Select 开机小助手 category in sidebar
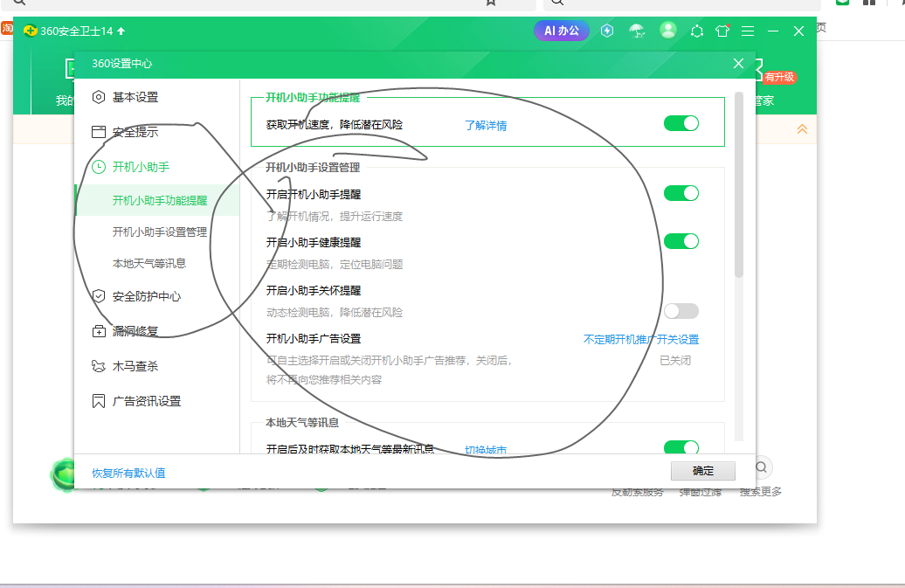 pos(141,167)
